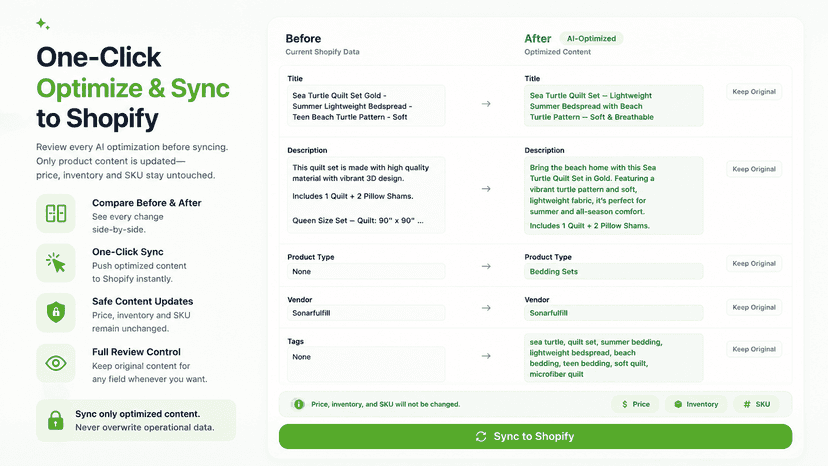Click the arrow between Vendor fields
This screenshot has width=828, height=466.
point(486,308)
